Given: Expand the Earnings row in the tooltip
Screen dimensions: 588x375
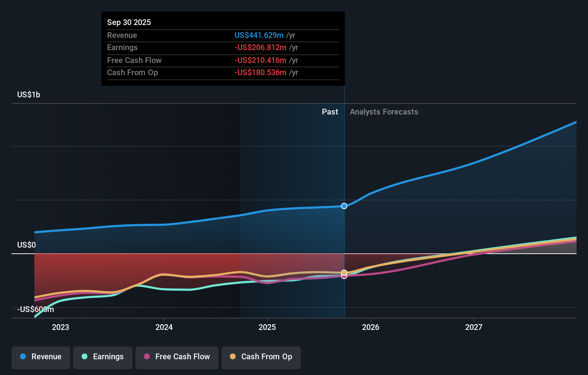Looking at the screenshot, I should click(122, 47).
